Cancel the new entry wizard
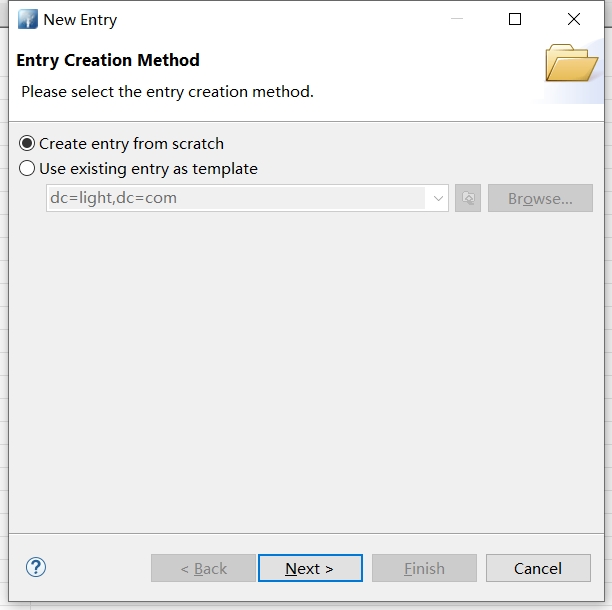 pos(538,568)
